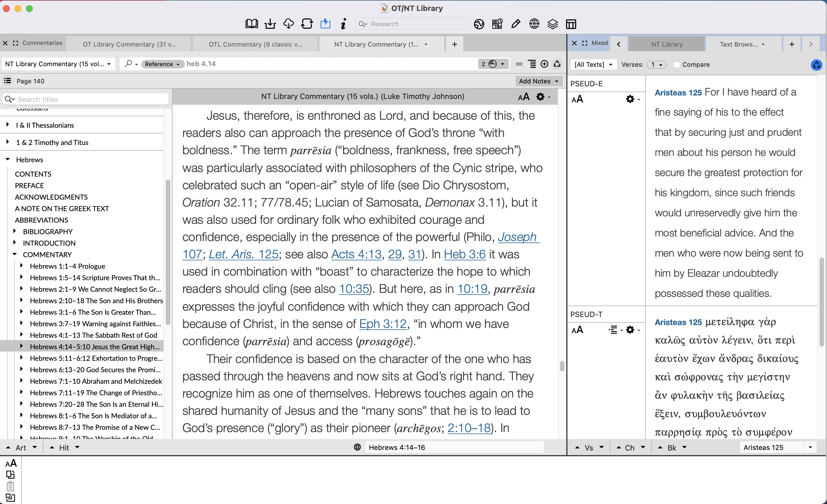Open the Reference search type dropdown
The image size is (827, 504).
163,64
